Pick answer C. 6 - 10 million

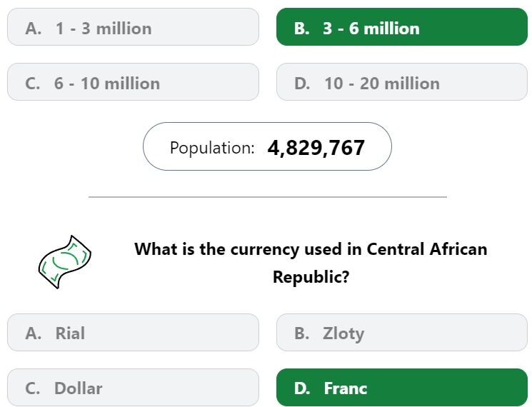tap(133, 81)
